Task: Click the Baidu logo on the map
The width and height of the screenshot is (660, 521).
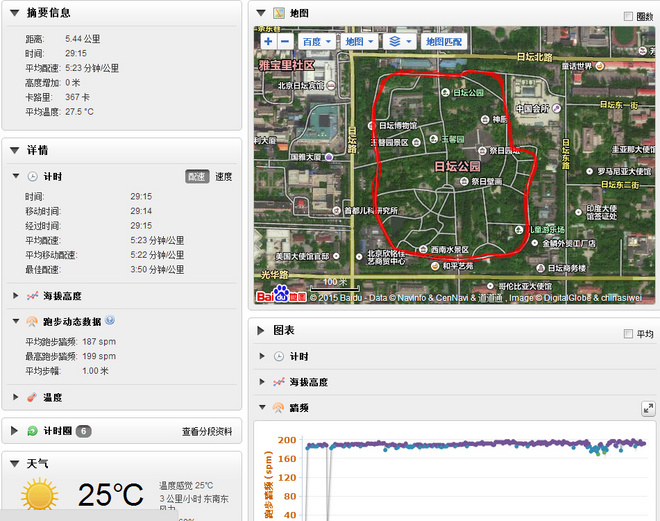Action: [x=281, y=293]
